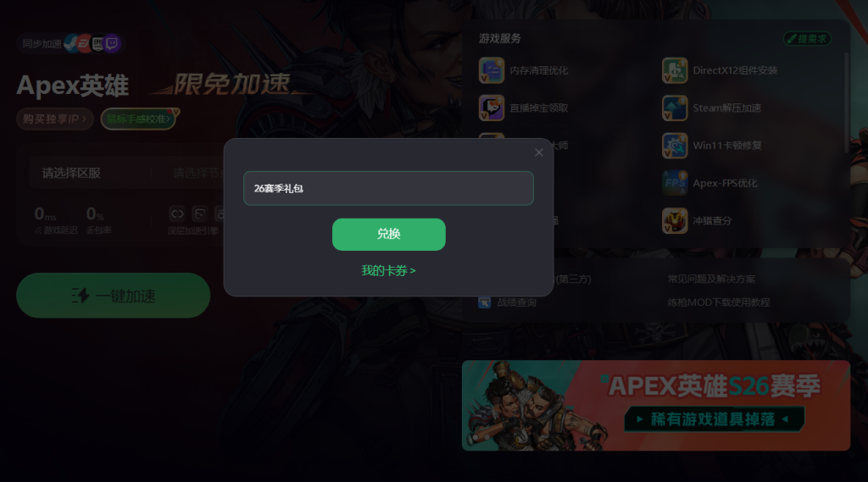Open 冲猎查分 service icon
Image resolution: width=868 pixels, height=482 pixels.
pyautogui.click(x=674, y=221)
